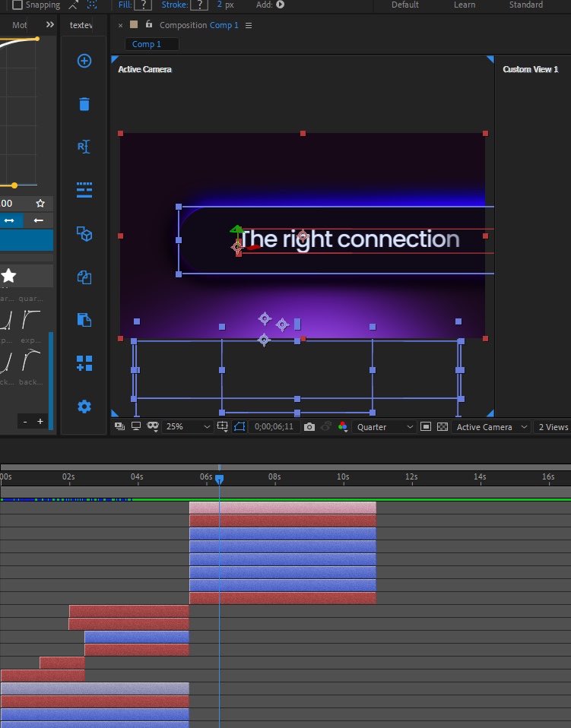Toggle the transparency grid checkerboard
The width and height of the screenshot is (571, 728).
[443, 426]
